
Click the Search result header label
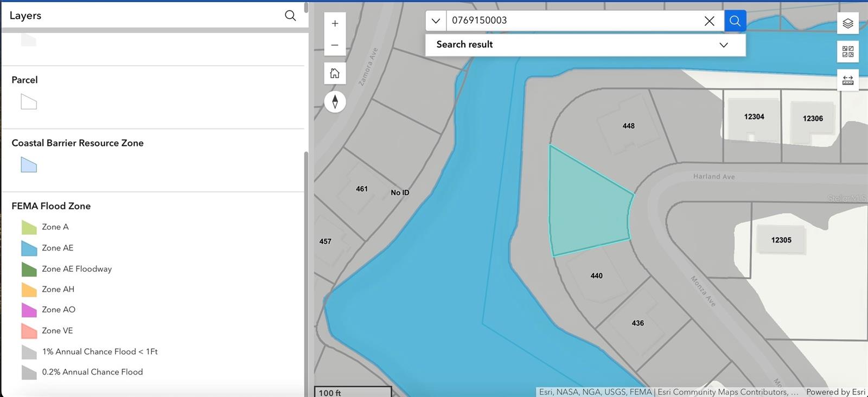click(x=464, y=44)
